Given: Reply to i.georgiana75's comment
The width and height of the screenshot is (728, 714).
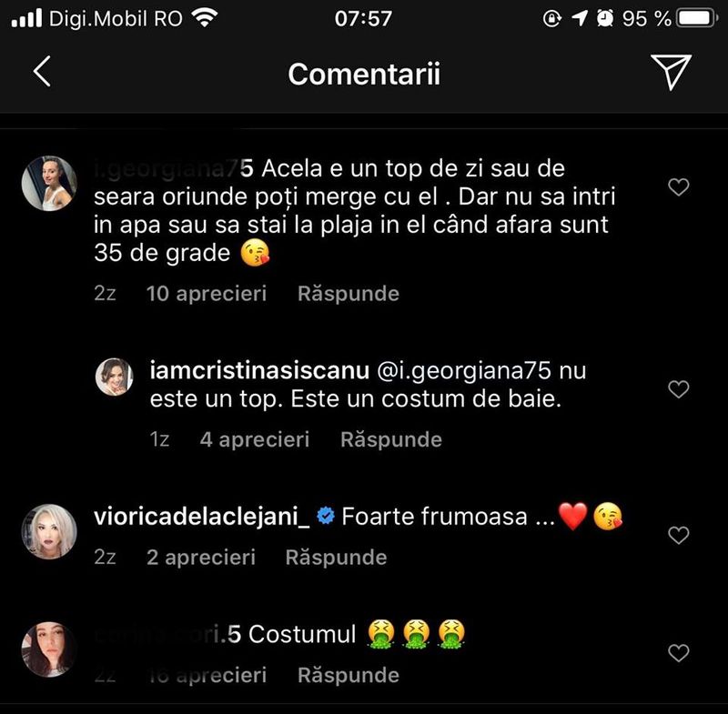Looking at the screenshot, I should point(349,294).
